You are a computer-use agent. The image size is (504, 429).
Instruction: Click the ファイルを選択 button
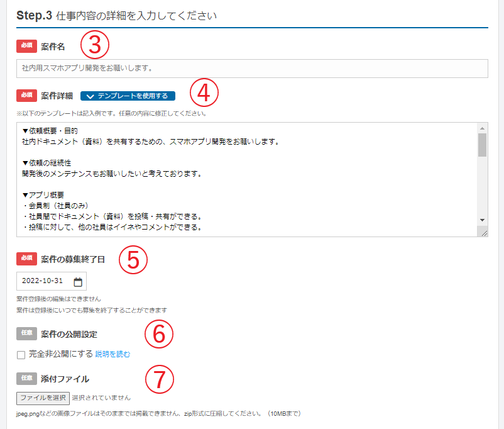point(43,398)
